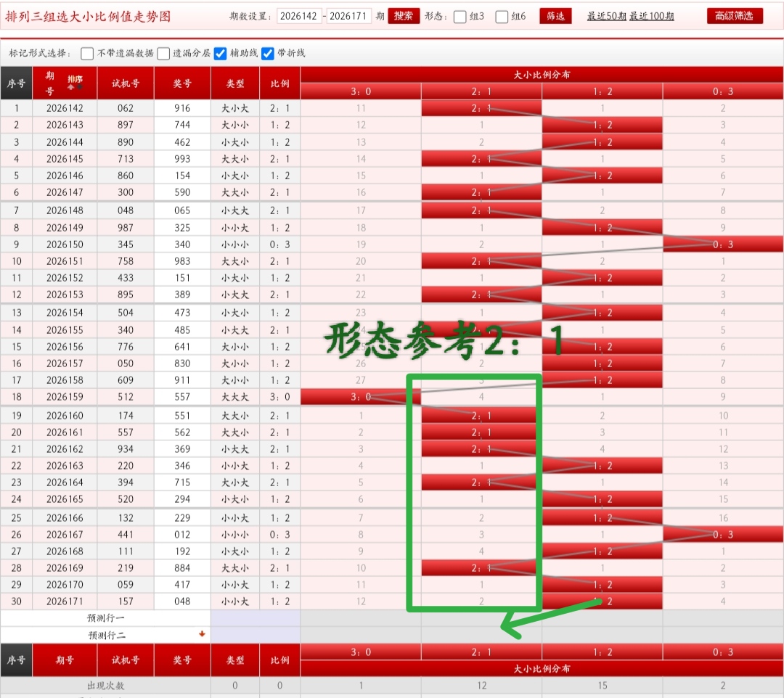Show the 最近100期 recent results

tap(651, 16)
